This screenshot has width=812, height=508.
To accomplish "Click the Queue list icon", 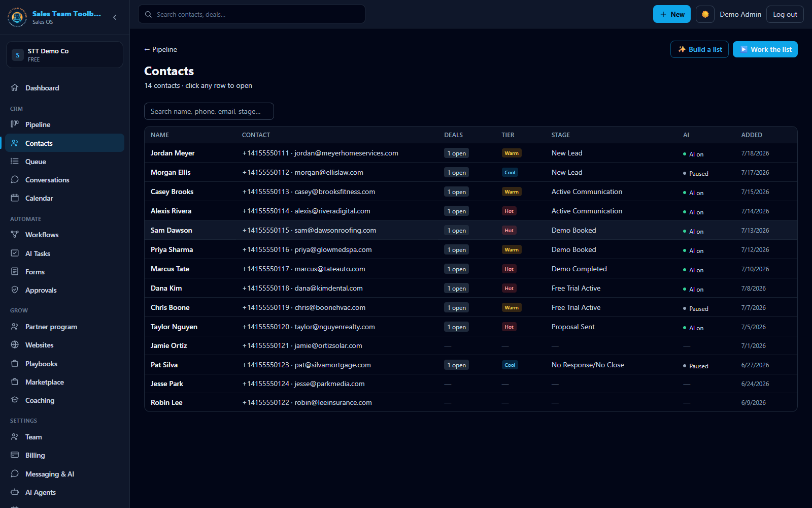I will (x=15, y=161).
